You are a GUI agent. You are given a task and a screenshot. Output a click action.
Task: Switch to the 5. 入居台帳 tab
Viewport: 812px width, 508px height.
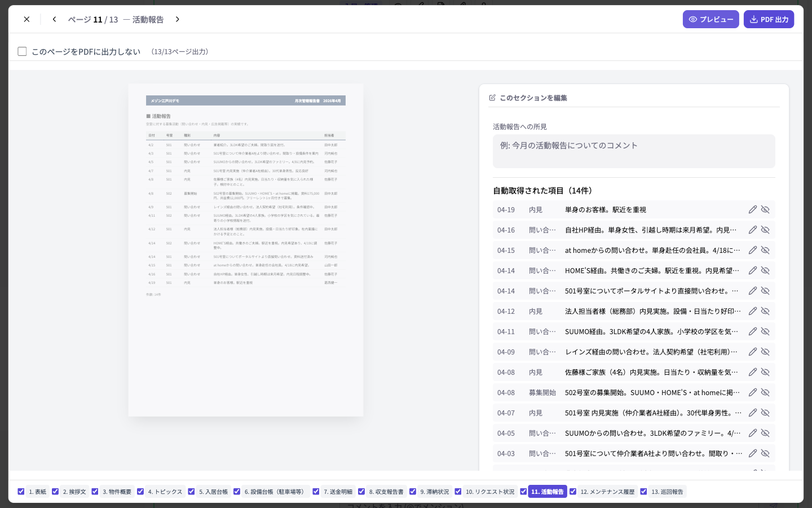pos(213,492)
